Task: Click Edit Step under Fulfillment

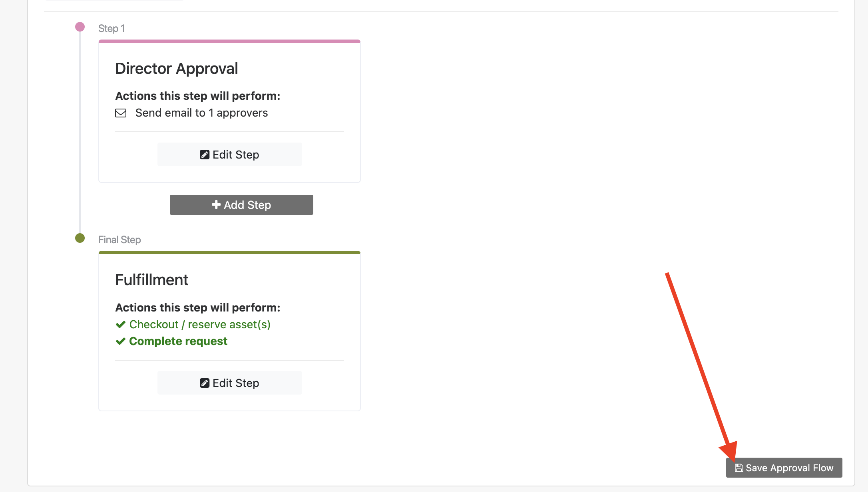Action: point(229,383)
